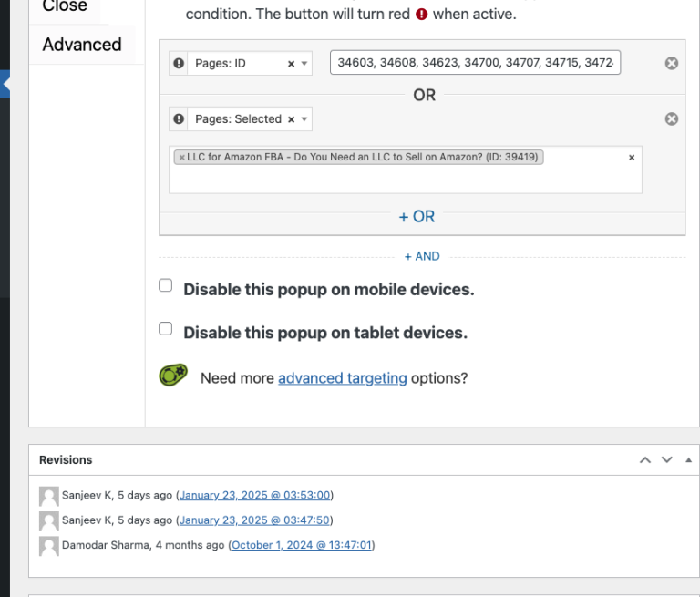Clear the Pages: Selected selection with x
This screenshot has height=597, width=700.
click(x=291, y=119)
